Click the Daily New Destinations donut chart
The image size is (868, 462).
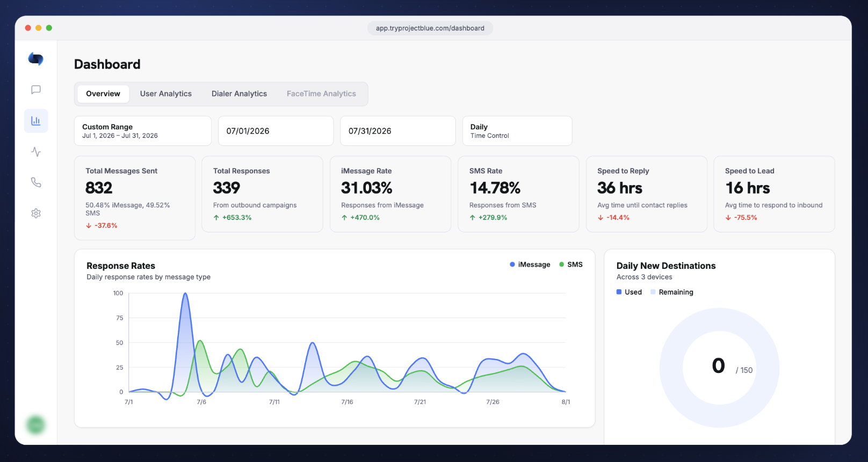(x=719, y=368)
